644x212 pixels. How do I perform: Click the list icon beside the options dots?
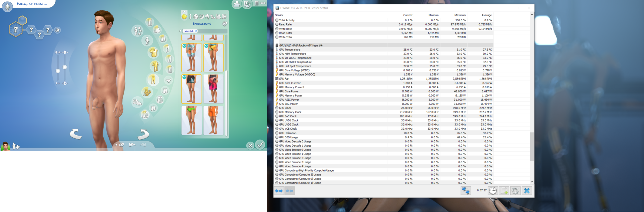tap(257, 3)
